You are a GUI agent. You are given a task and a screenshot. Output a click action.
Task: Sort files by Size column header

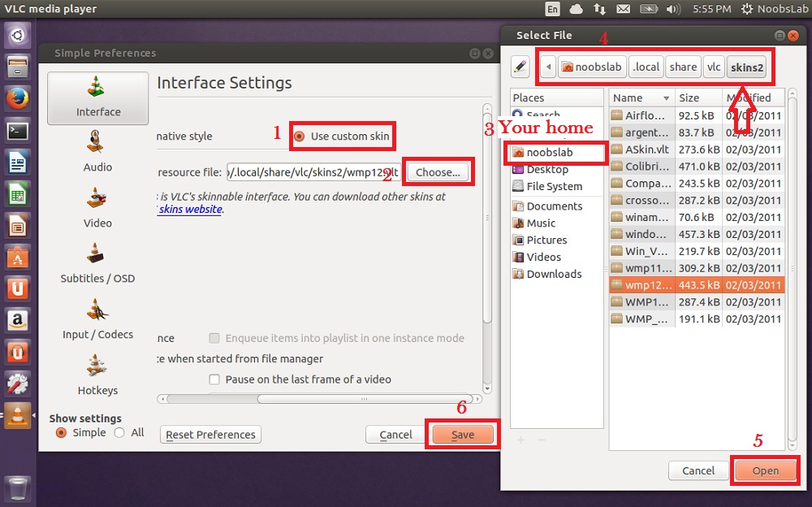pos(698,97)
